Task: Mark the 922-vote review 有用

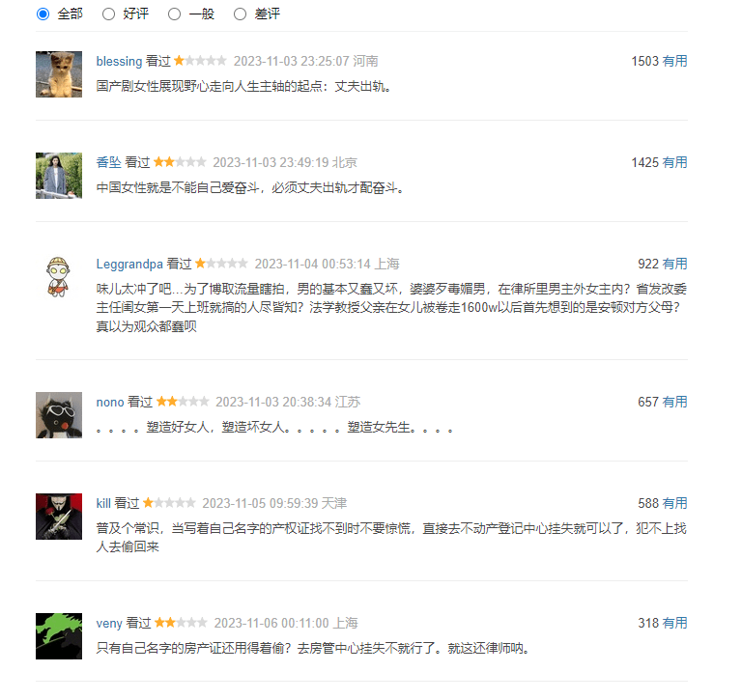Action: pos(674,264)
